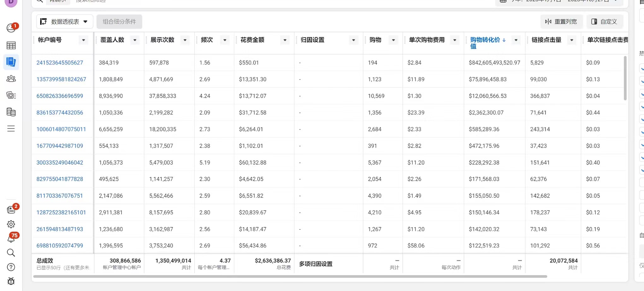Open the hamburger all-tools menu icon

[x=11, y=129]
